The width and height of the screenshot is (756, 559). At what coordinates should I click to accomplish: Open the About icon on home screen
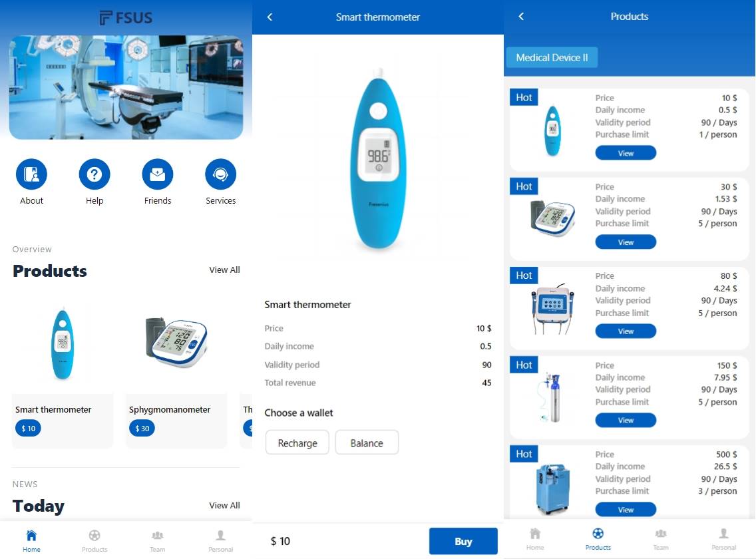[x=31, y=174]
